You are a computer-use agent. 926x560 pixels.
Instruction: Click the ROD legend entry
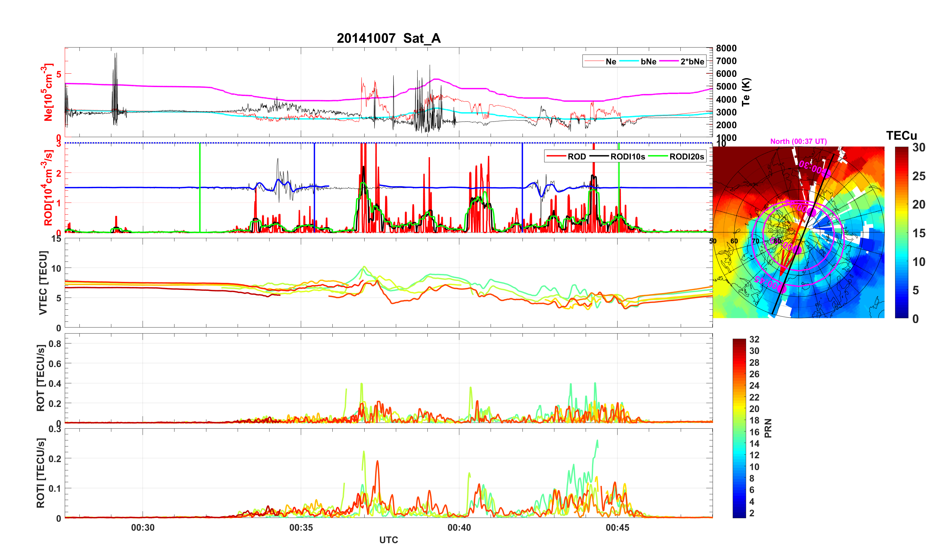[576, 157]
